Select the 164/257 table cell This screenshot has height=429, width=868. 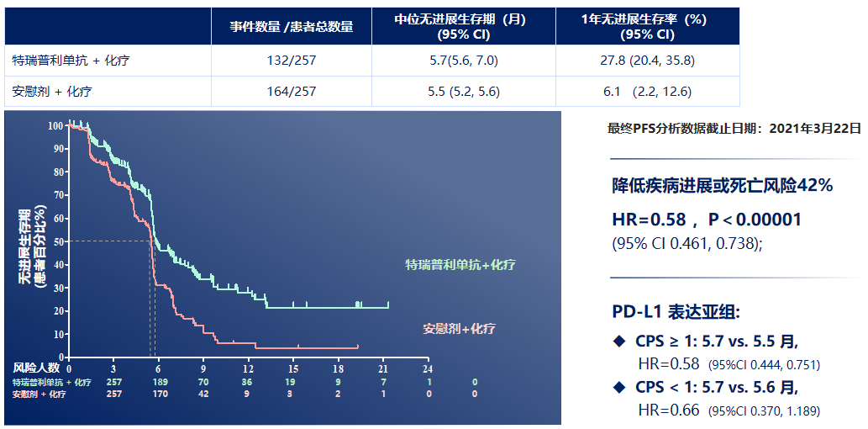coord(292,92)
